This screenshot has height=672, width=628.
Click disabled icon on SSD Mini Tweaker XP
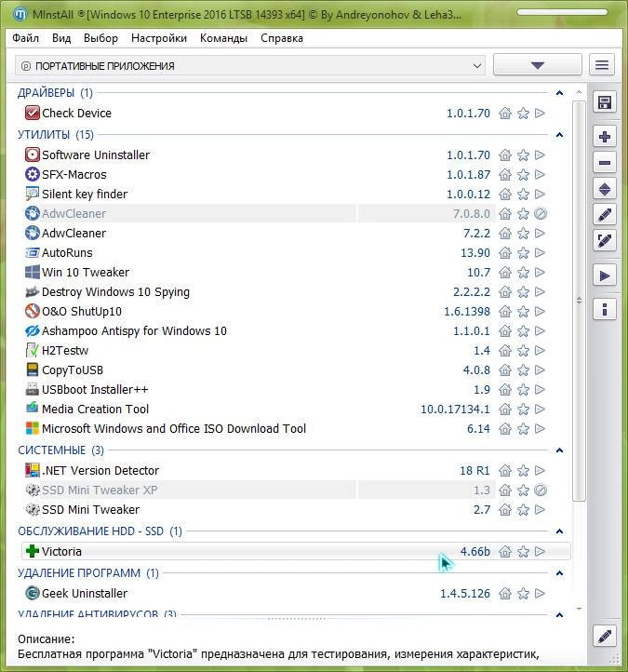(x=541, y=490)
